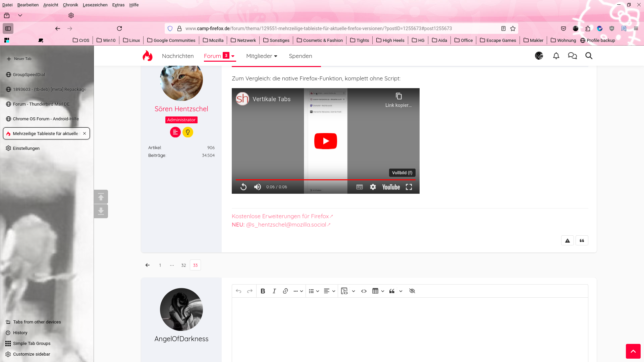Click the italic formatting icon
This screenshot has width=644, height=362.
pos(274,291)
